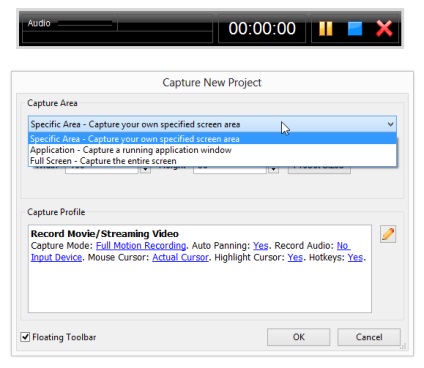Edit capture profile with the pencil icon
The image size is (424, 368).
pyautogui.click(x=388, y=234)
